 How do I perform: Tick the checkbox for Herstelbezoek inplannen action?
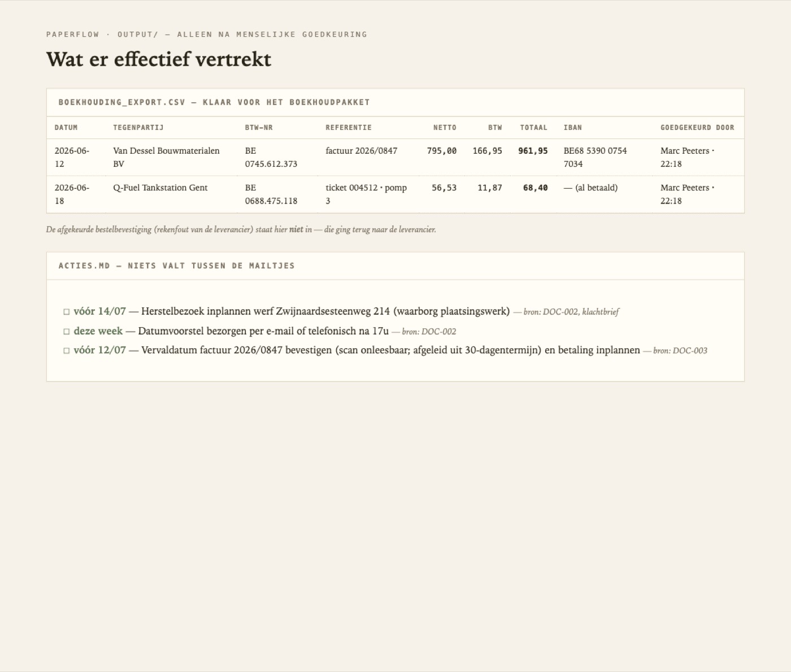pos(67,312)
